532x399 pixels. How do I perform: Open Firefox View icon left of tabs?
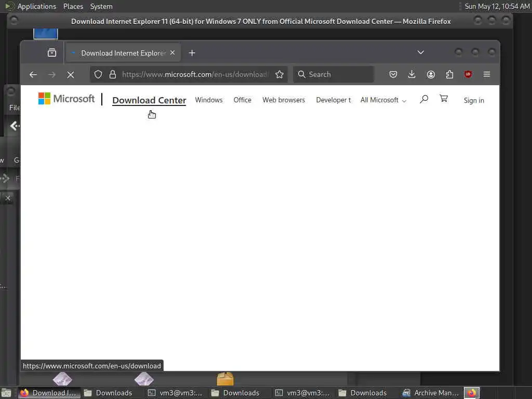tap(52, 52)
